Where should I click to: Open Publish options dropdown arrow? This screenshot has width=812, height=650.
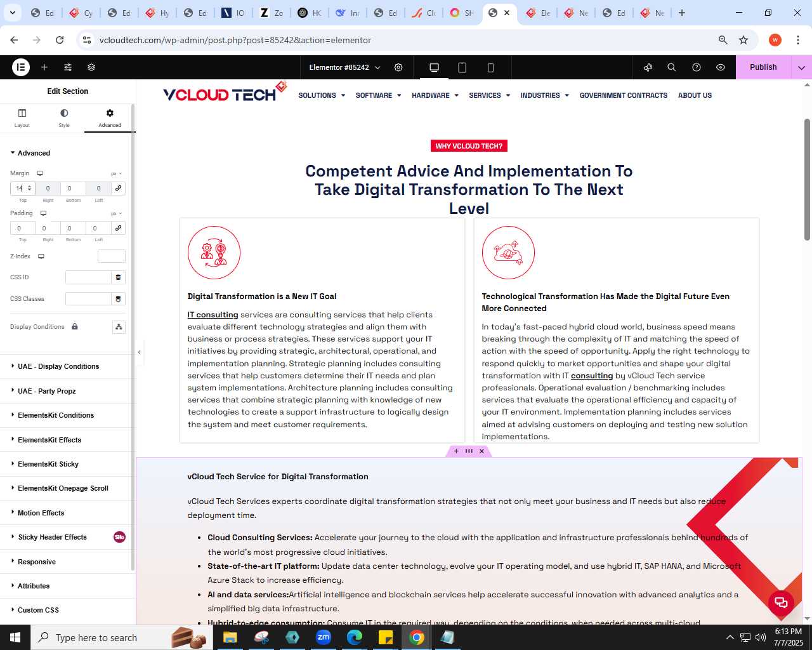802,67
